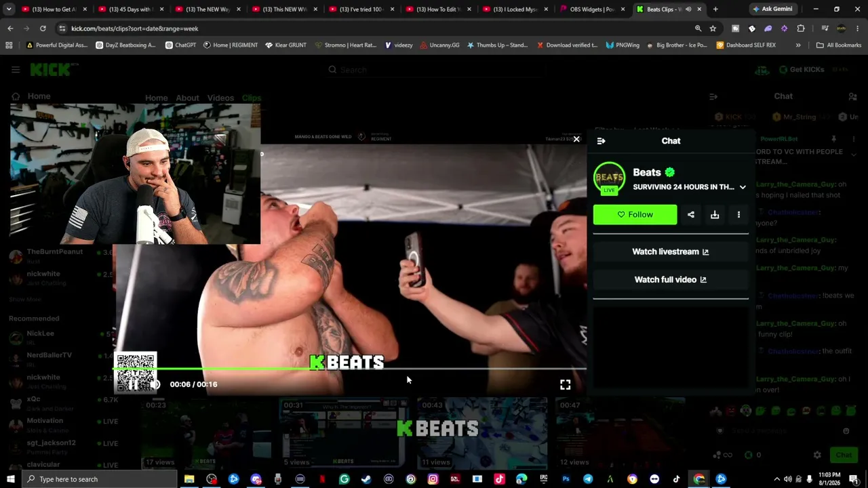868x488 pixels.
Task: Follow the Beats channel
Action: click(x=635, y=215)
